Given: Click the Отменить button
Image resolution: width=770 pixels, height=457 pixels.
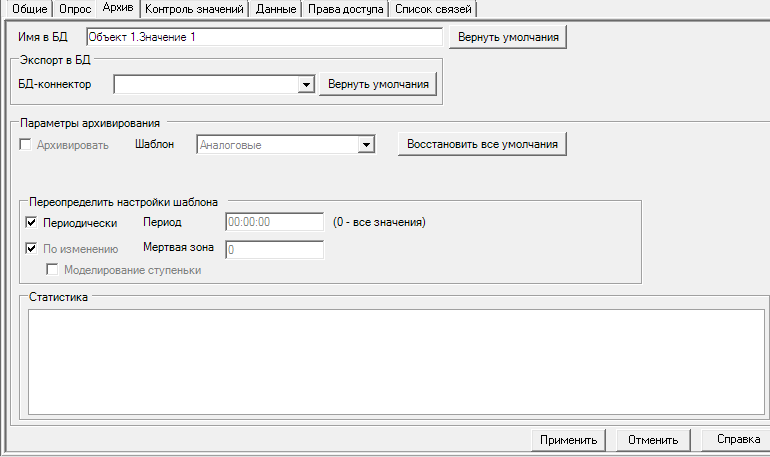Looking at the screenshot, I should pyautogui.click(x=653, y=440).
